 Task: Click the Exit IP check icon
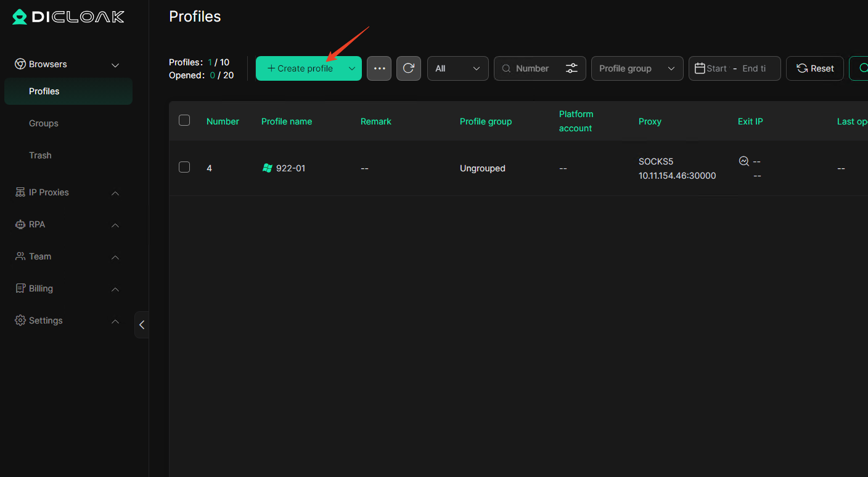point(744,161)
